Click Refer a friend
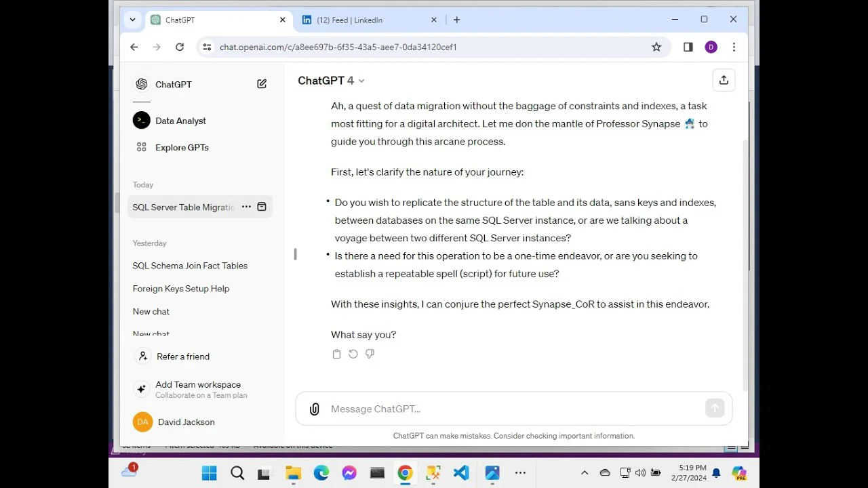This screenshot has height=488, width=868. [183, 357]
